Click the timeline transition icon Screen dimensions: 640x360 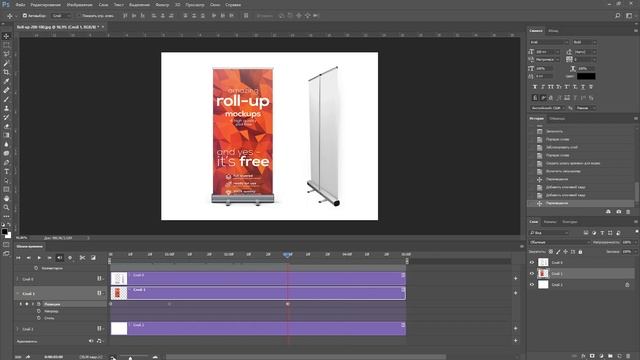[93, 258]
